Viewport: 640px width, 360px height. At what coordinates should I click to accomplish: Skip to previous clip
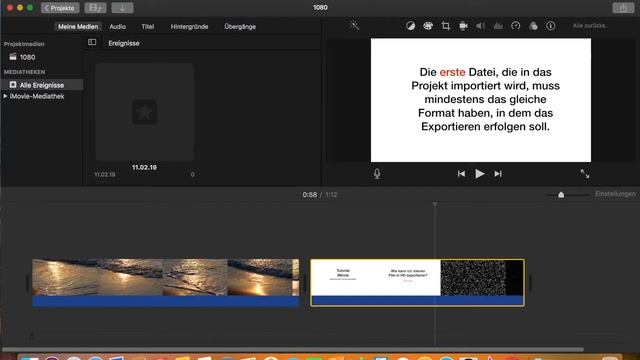pos(461,174)
